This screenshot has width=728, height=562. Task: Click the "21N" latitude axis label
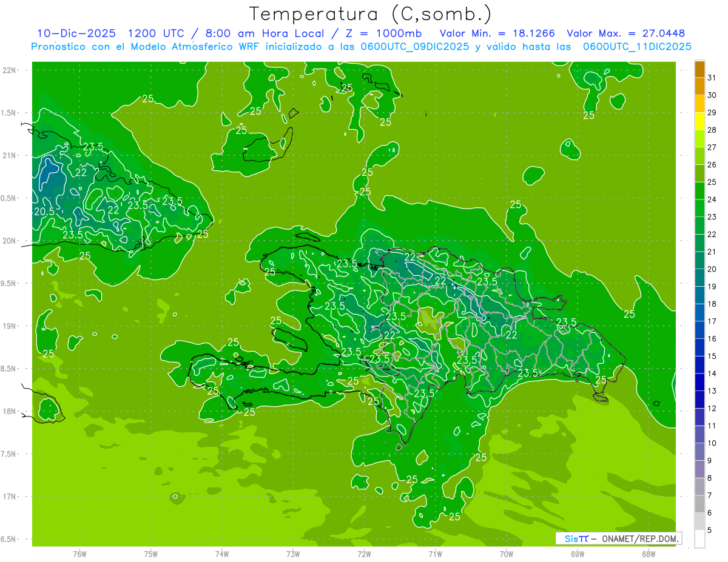pyautogui.click(x=10, y=155)
